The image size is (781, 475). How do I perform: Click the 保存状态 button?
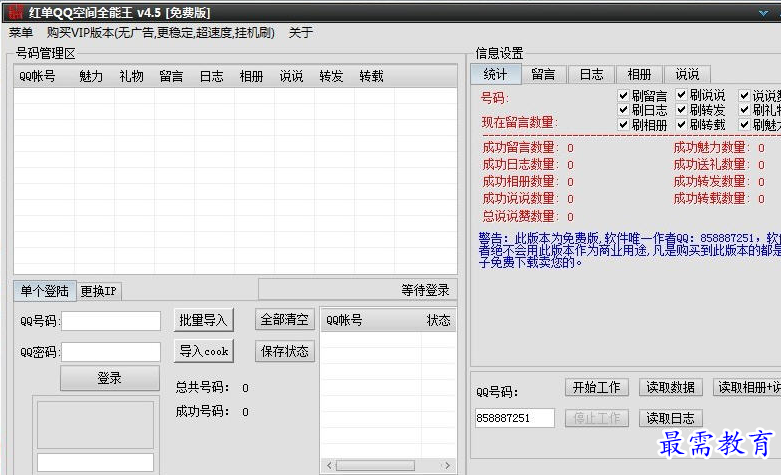coord(285,352)
